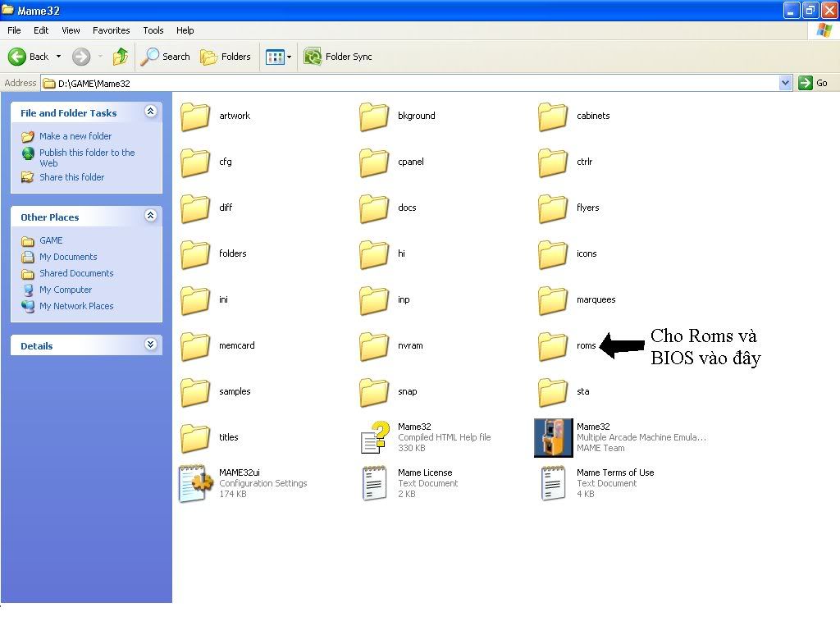Screen dimensions: 840x630
Task: Select the Mame32 arcade emulator application icon
Action: tap(554, 438)
